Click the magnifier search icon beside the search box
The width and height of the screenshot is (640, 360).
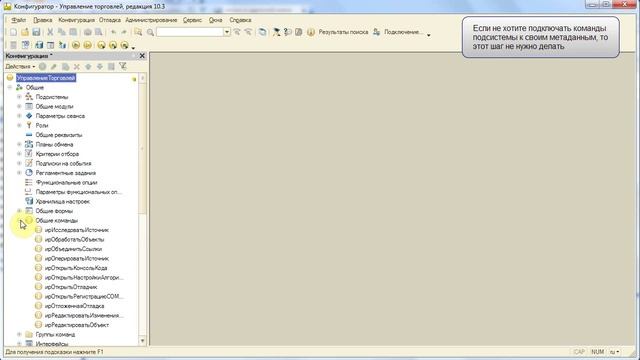click(x=150, y=32)
